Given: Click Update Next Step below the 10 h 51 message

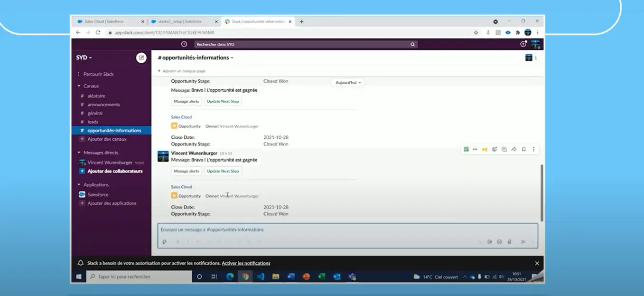Looking at the screenshot, I should tap(223, 171).
